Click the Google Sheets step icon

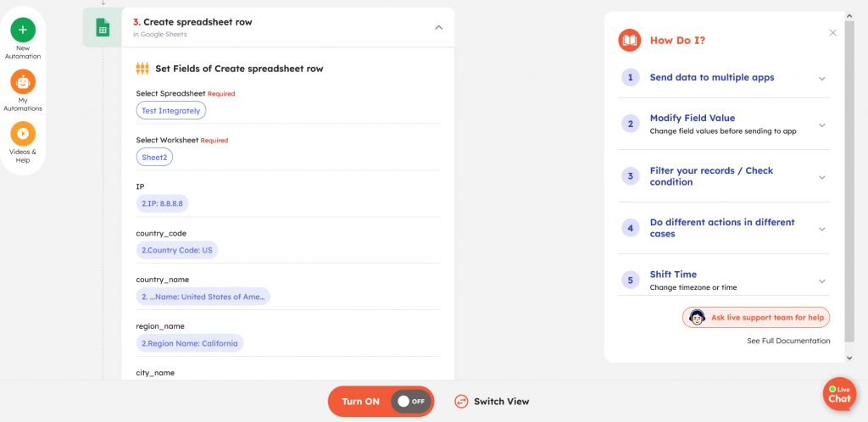(x=102, y=29)
